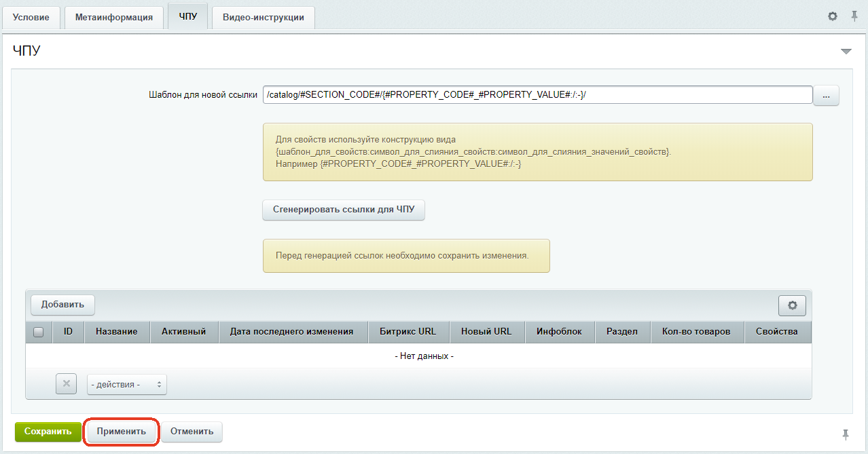The height and width of the screenshot is (454, 868).
Task: Click the Сохранить button
Action: [x=48, y=432]
